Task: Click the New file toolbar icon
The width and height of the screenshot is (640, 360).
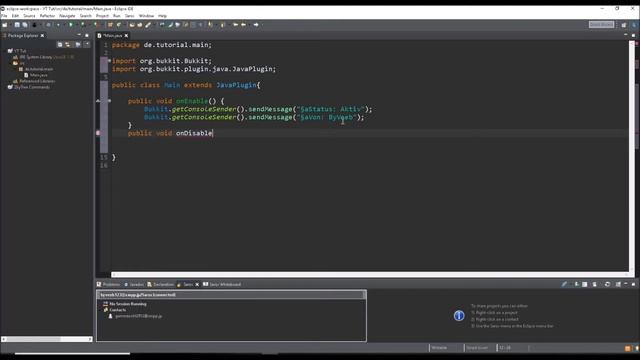Action: 5,25
